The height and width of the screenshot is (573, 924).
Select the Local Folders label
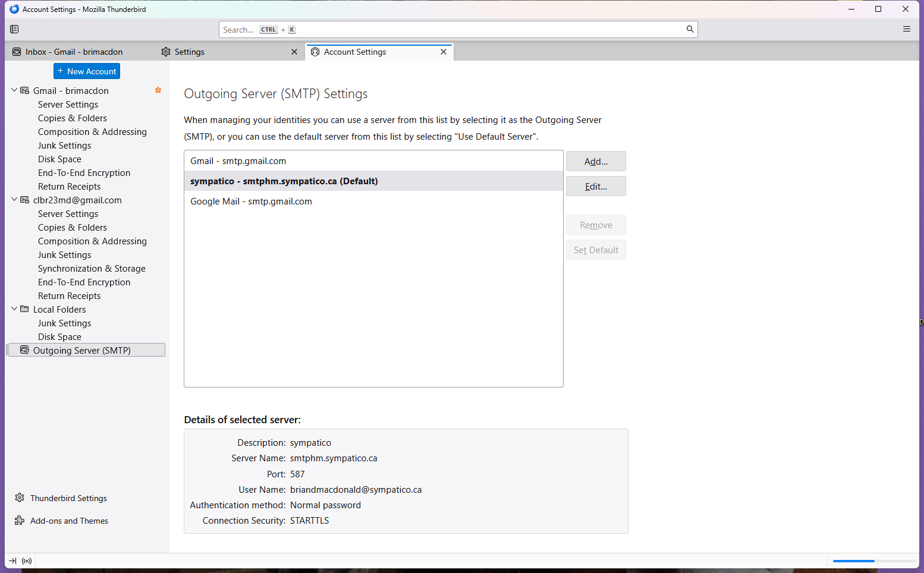pos(59,310)
